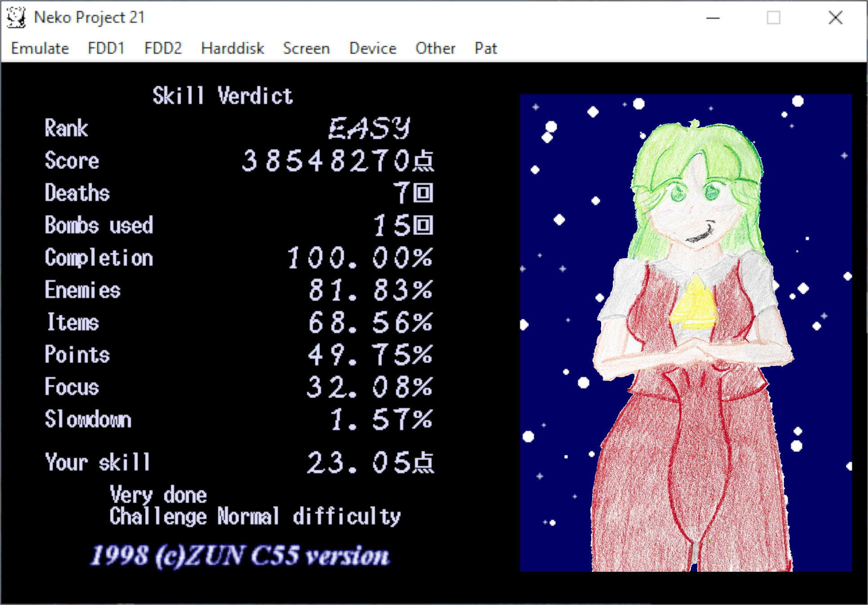The height and width of the screenshot is (605, 868).
Task: Click the 'Neko Project 21' window title
Action: (89, 18)
